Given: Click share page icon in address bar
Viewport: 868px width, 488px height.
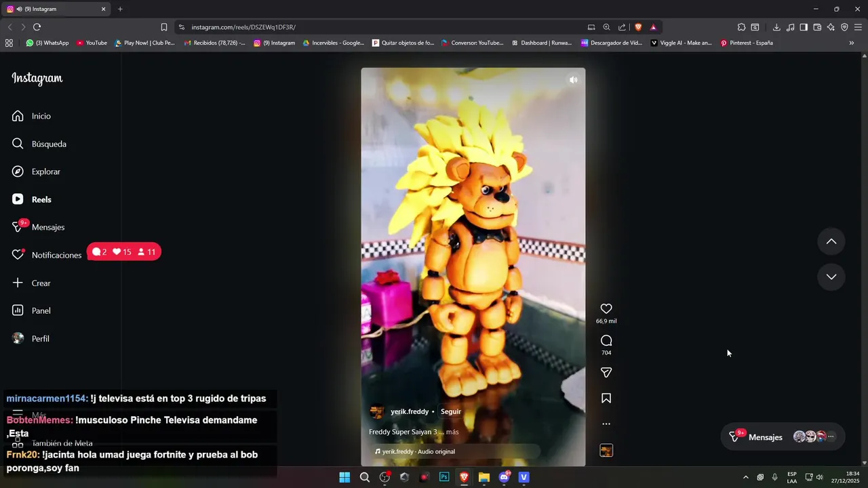Looking at the screenshot, I should point(622,27).
